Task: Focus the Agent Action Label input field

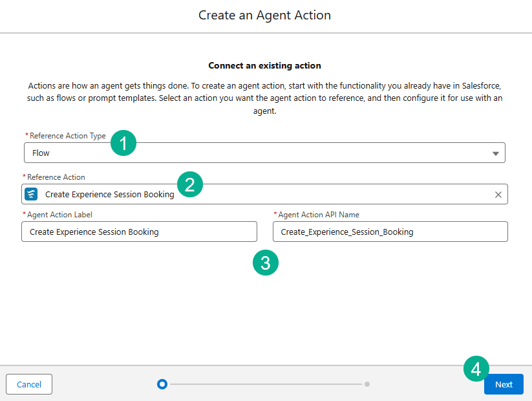Action: click(x=139, y=232)
